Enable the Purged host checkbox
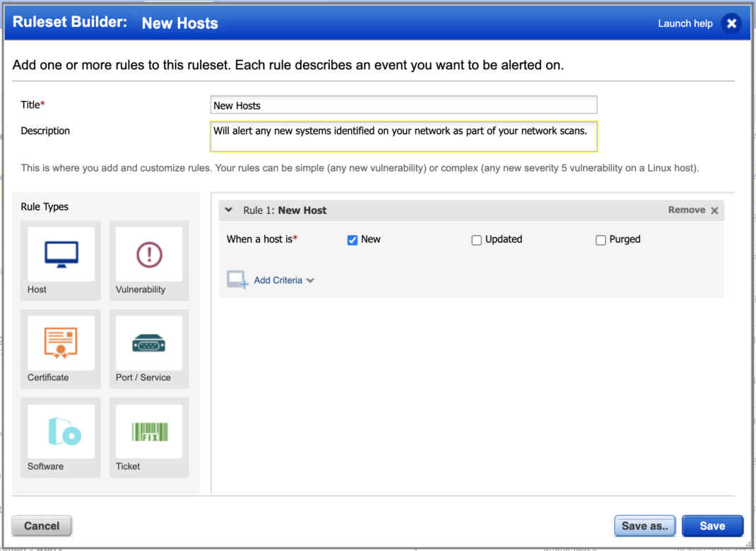This screenshot has height=551, width=756. tap(601, 240)
